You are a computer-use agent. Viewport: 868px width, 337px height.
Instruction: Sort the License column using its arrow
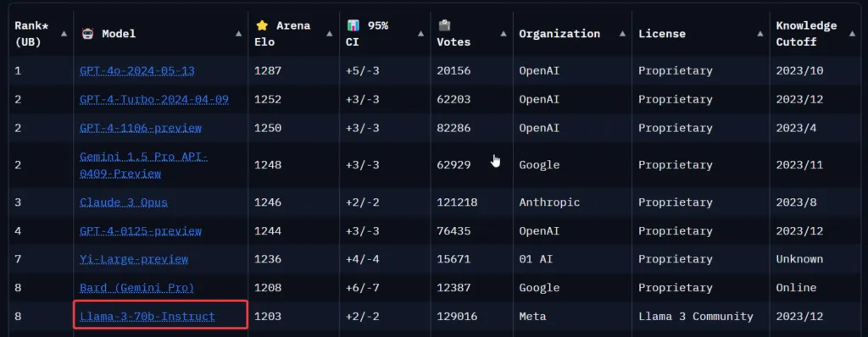point(759,34)
